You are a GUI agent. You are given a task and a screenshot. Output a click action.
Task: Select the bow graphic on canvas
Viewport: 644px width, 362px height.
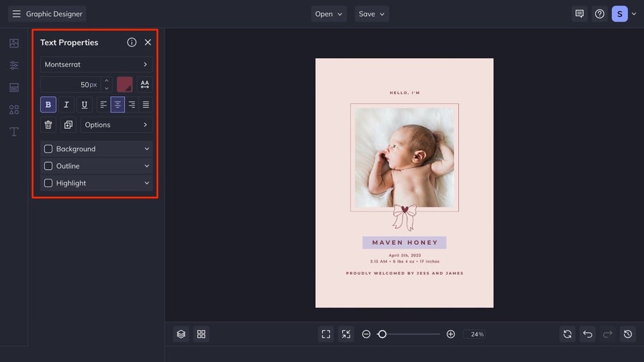point(405,217)
